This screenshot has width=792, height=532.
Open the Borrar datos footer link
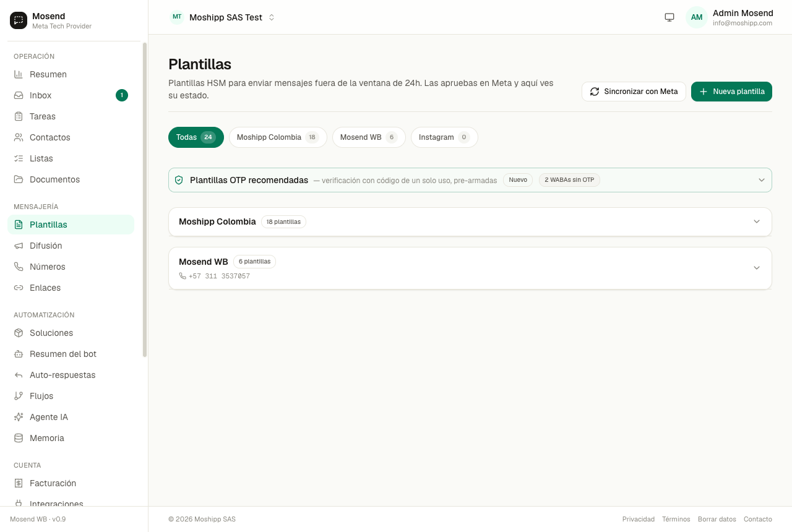(717, 519)
